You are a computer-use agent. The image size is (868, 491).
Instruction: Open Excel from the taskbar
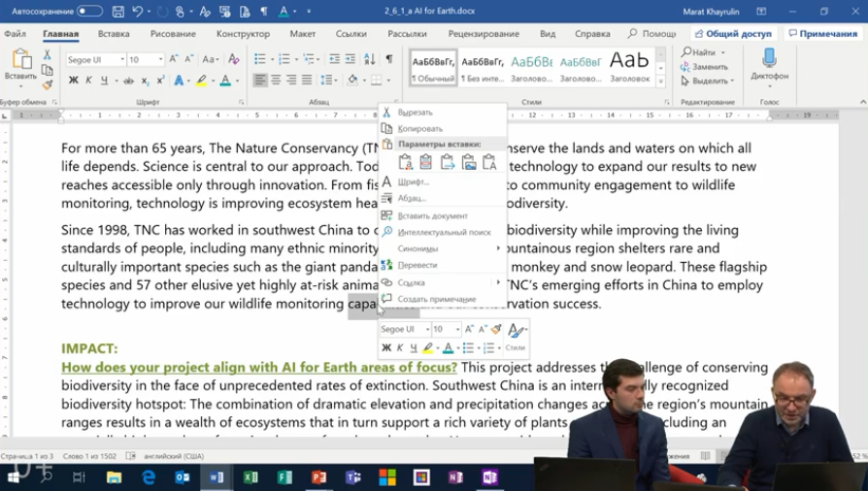tap(250, 477)
